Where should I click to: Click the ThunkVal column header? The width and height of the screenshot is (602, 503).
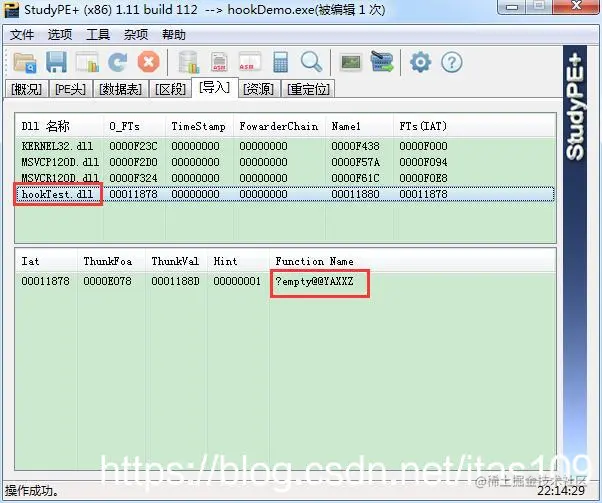tap(176, 261)
